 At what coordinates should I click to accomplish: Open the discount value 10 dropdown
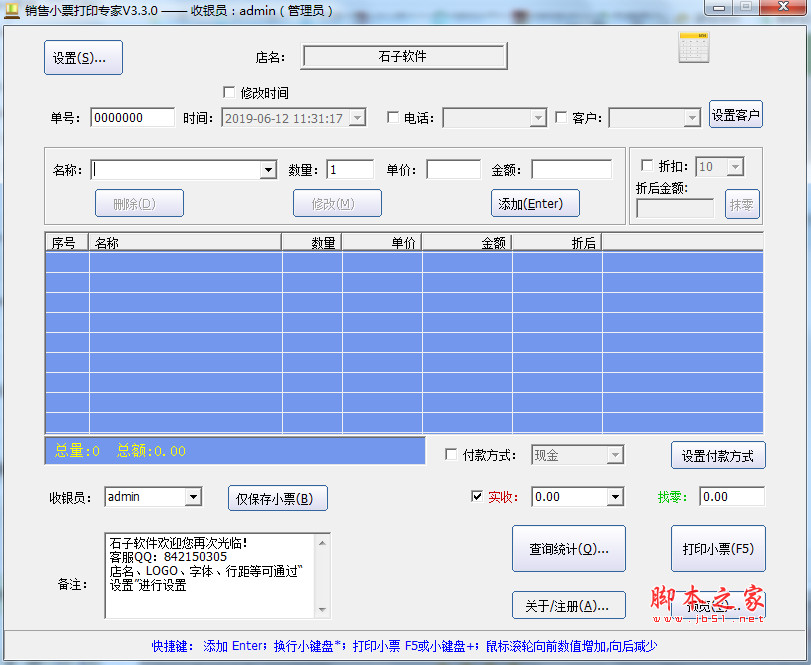pyautogui.click(x=733, y=164)
